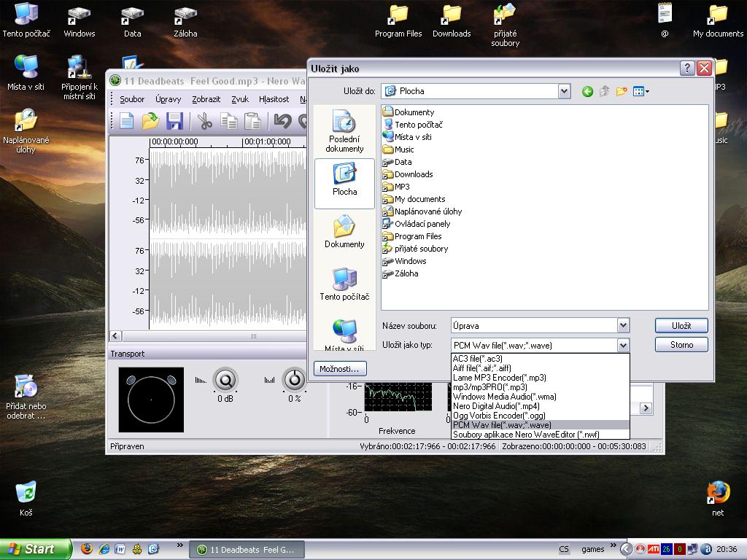Viewport: 747px width, 560px height.
Task: Launch Internet Explorer from the quick launch bar
Action: (104, 549)
